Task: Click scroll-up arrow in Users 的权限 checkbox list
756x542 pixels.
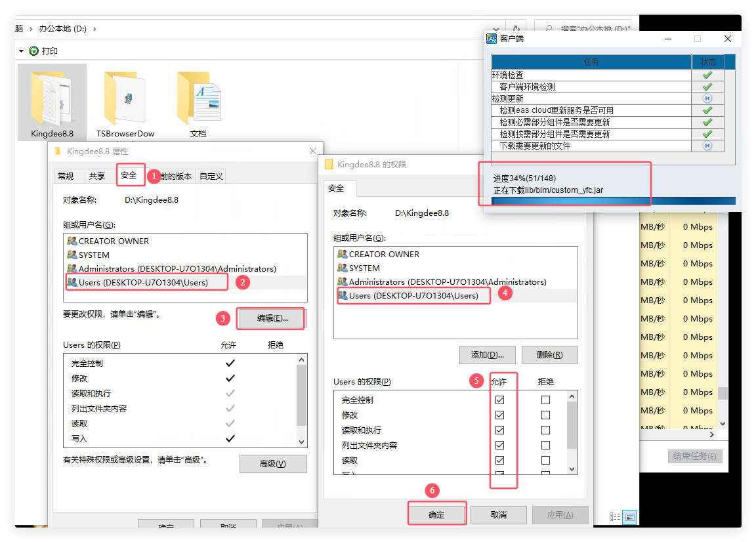Action: point(572,396)
